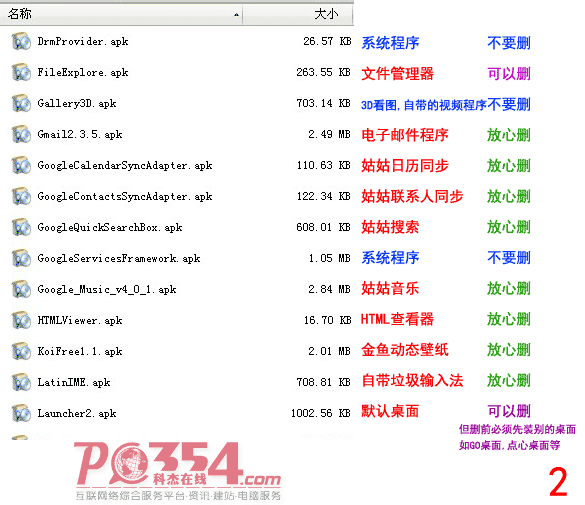This screenshot has height=505, width=585.
Task: Click the 1002.56 KB size entry
Action: [x=320, y=413]
